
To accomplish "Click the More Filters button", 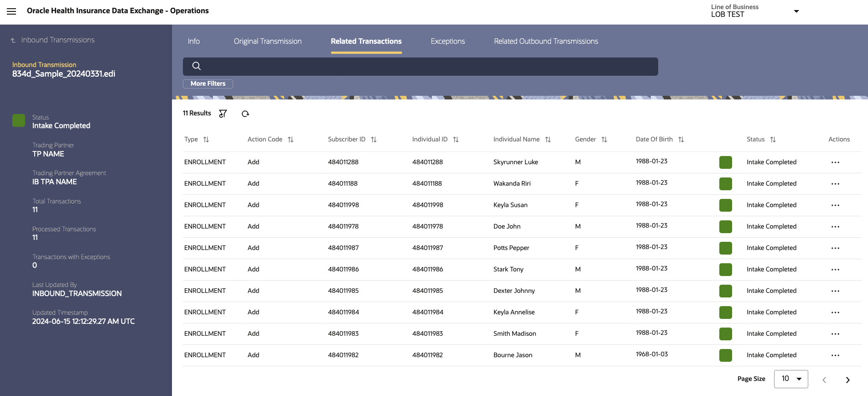I will pos(208,83).
